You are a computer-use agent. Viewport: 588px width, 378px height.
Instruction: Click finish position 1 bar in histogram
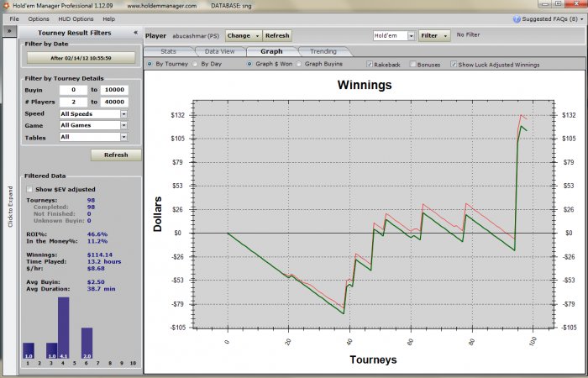tap(29, 350)
